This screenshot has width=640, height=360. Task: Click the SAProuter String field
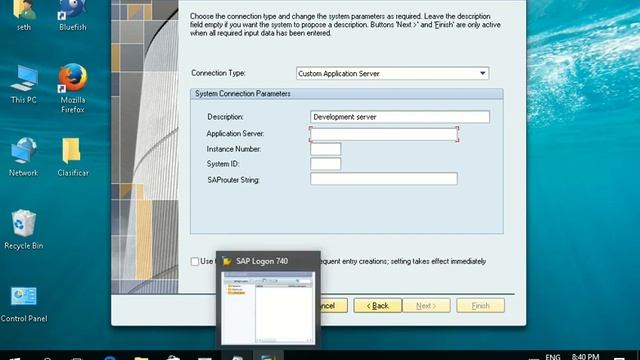(384, 179)
